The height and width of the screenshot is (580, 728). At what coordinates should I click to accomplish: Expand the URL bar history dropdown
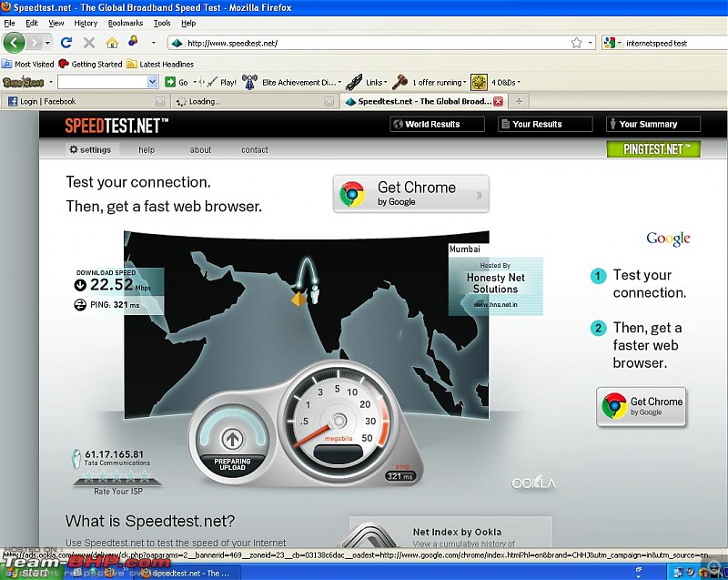(590, 43)
